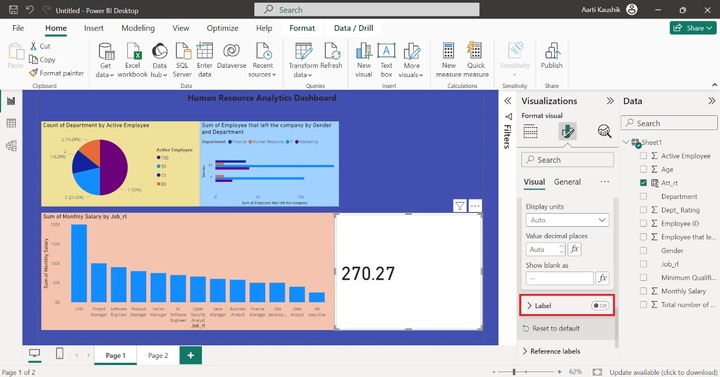The width and height of the screenshot is (720, 377).
Task: Check the Employee ID field
Action: (643, 223)
